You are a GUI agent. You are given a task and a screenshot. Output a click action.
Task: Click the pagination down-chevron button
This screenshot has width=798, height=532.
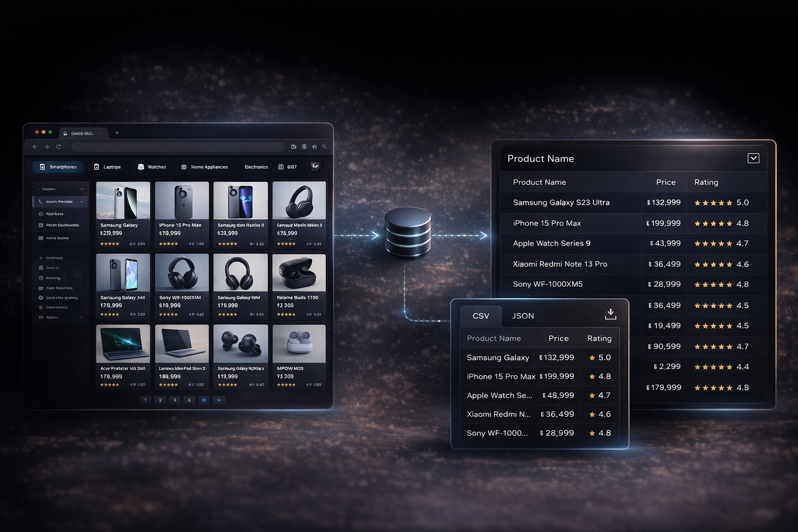click(x=219, y=400)
